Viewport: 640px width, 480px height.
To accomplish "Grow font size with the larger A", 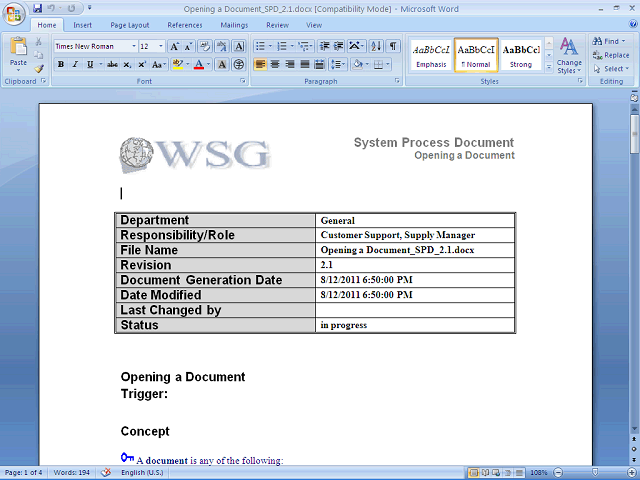I will tap(174, 46).
